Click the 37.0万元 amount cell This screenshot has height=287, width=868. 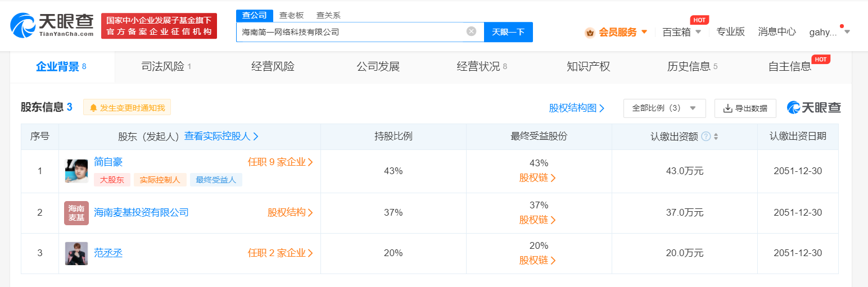coord(685,213)
